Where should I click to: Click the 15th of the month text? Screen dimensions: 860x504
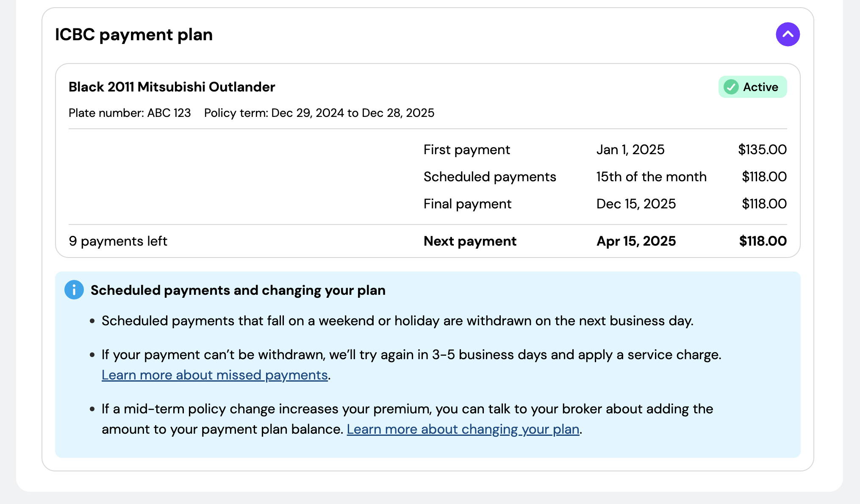coord(652,177)
